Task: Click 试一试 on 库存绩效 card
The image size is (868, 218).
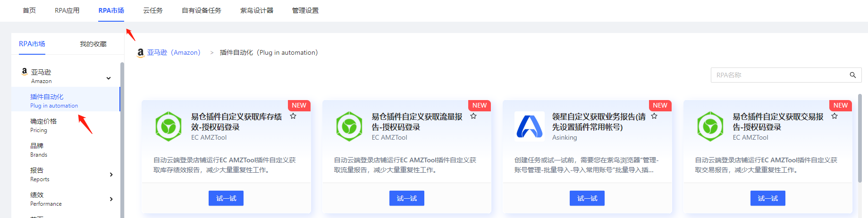Action: [x=226, y=198]
